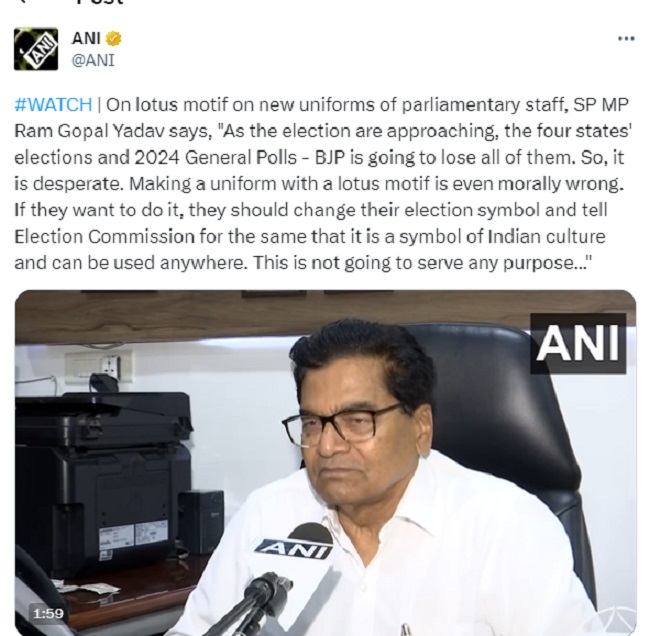
Task: Open the @ANI handle link
Action: pyautogui.click(x=93, y=59)
